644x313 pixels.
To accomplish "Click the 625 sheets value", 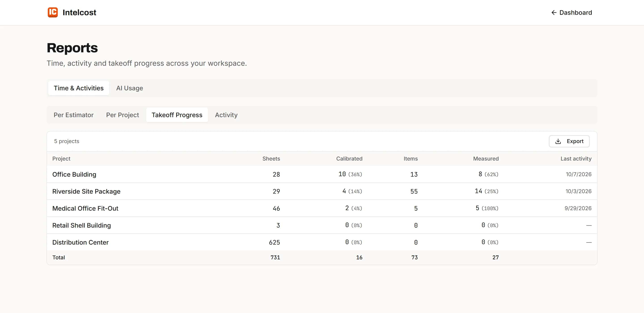I will point(274,242).
